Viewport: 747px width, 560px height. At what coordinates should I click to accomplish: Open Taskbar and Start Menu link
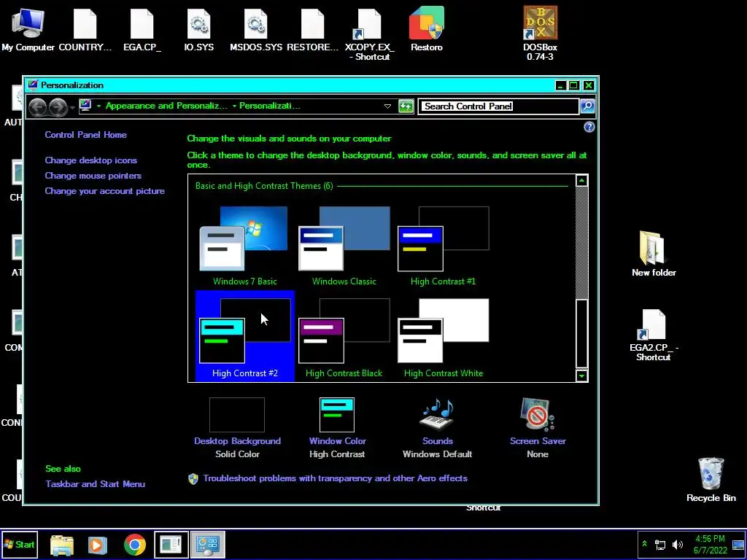click(96, 484)
